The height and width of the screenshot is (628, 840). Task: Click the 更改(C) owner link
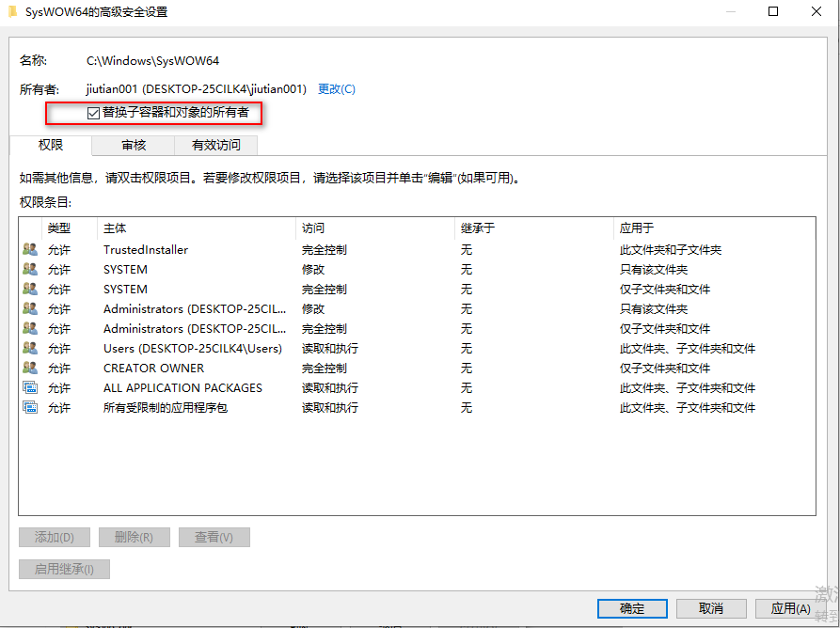pyautogui.click(x=337, y=89)
